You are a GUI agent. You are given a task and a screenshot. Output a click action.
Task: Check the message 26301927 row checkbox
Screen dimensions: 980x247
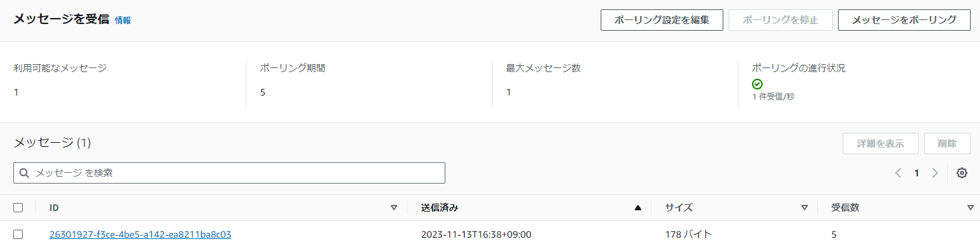pos(18,234)
